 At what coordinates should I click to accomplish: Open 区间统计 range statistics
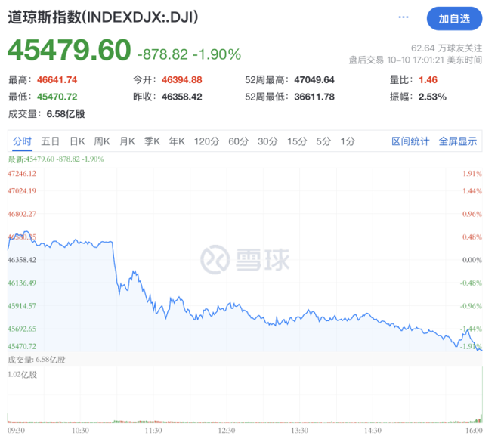pyautogui.click(x=410, y=141)
